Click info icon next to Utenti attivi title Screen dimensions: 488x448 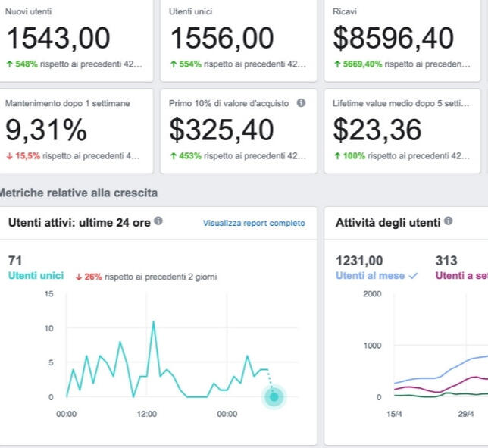point(158,221)
